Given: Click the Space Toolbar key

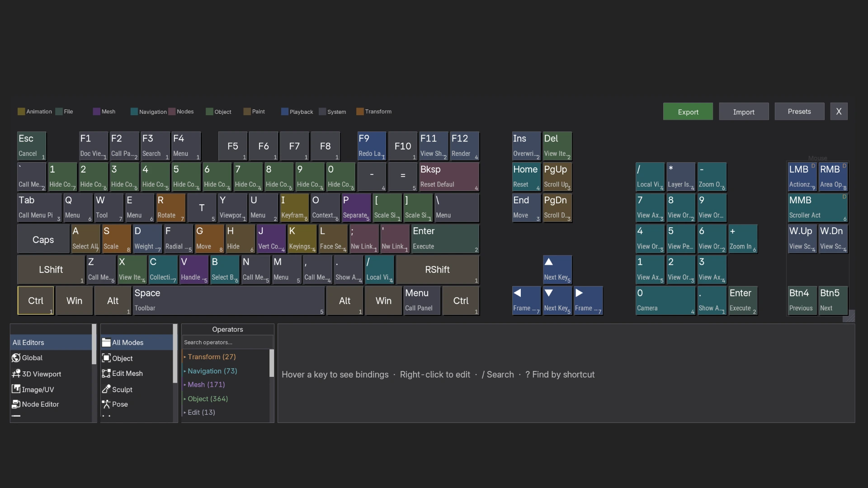Looking at the screenshot, I should click(229, 300).
